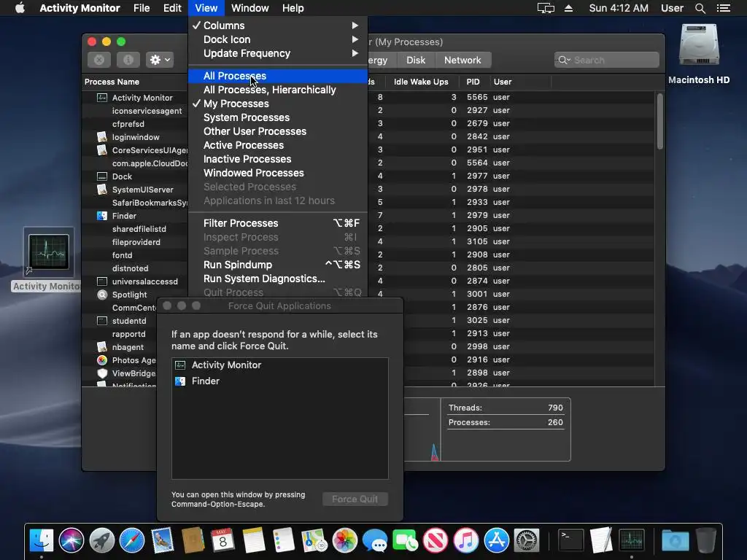Click the Apple menu

click(20, 8)
